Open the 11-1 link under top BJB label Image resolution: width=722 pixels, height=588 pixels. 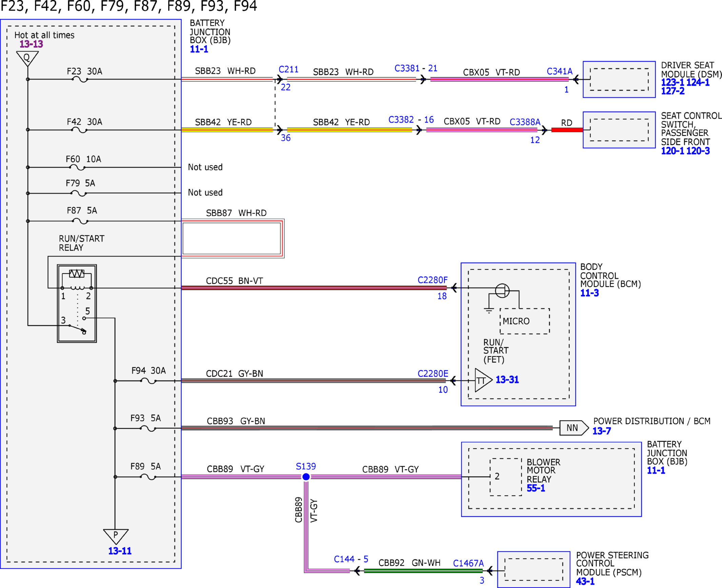point(199,49)
